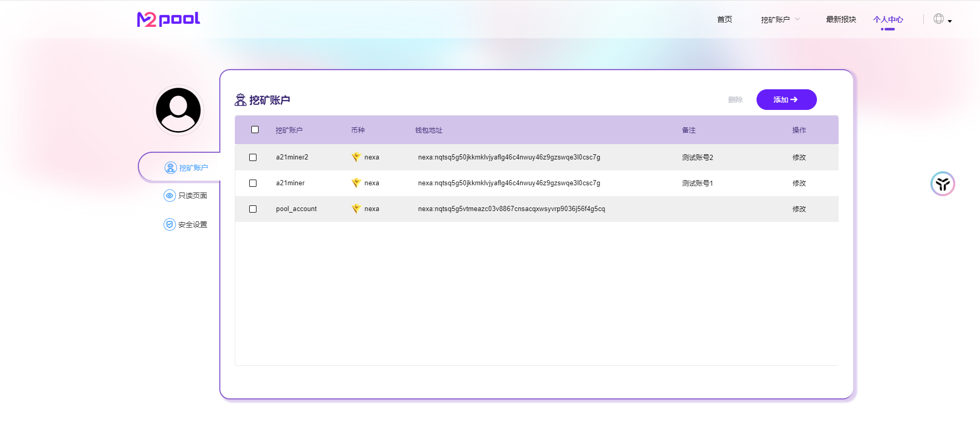
Task: Tick the a21miner row checkbox
Action: (x=253, y=183)
